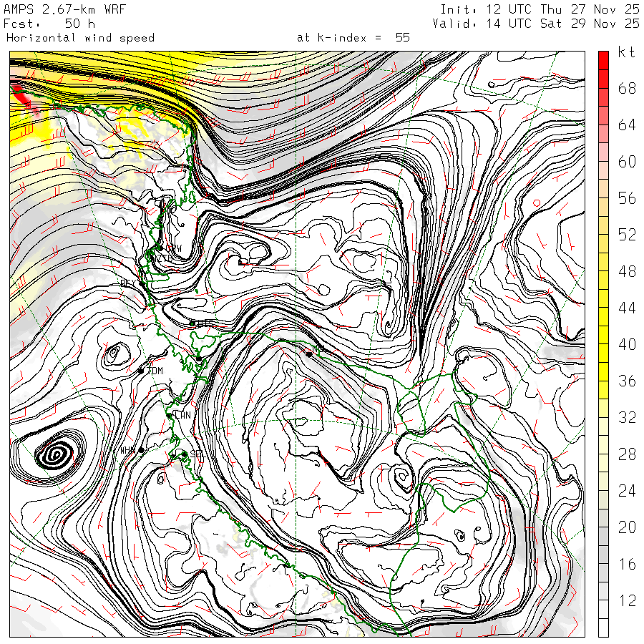The height and width of the screenshot is (644, 644).
Task: Click the 28 value on the color scale
Action: (627, 454)
